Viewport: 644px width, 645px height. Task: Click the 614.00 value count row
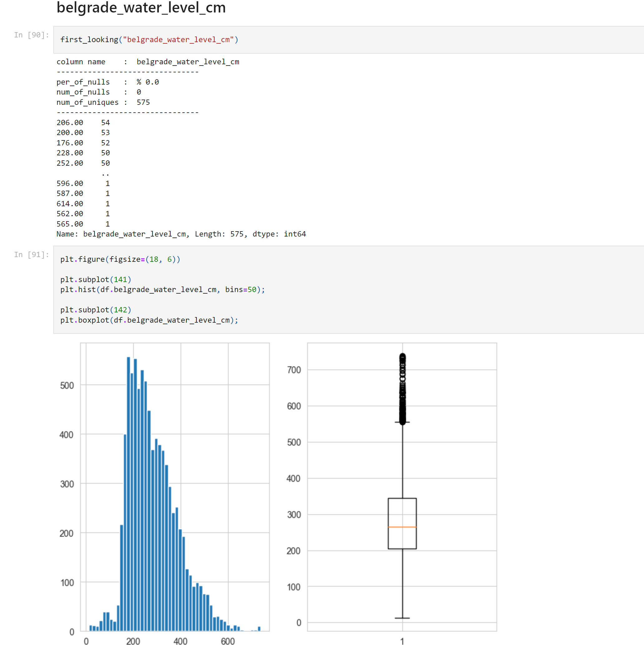(83, 204)
